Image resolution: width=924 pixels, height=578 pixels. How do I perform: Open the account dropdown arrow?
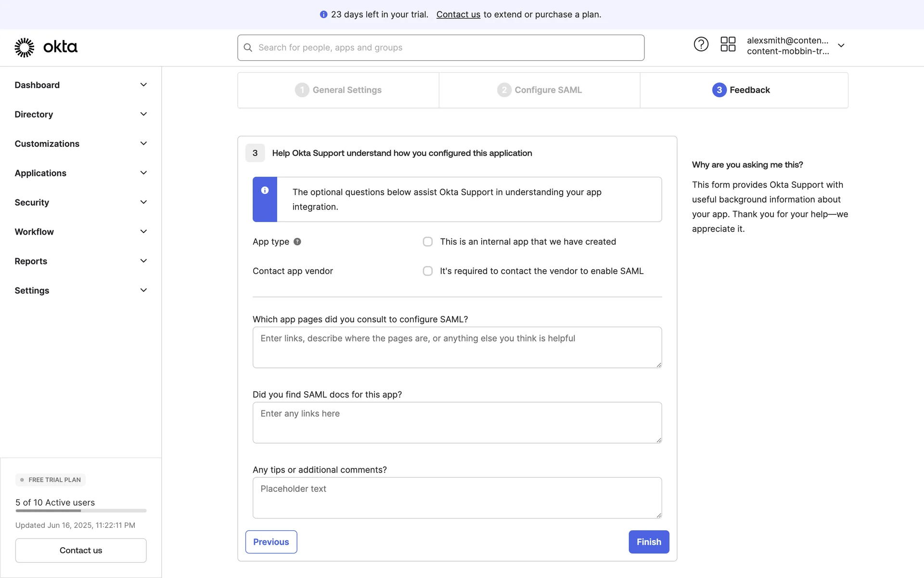(x=841, y=45)
